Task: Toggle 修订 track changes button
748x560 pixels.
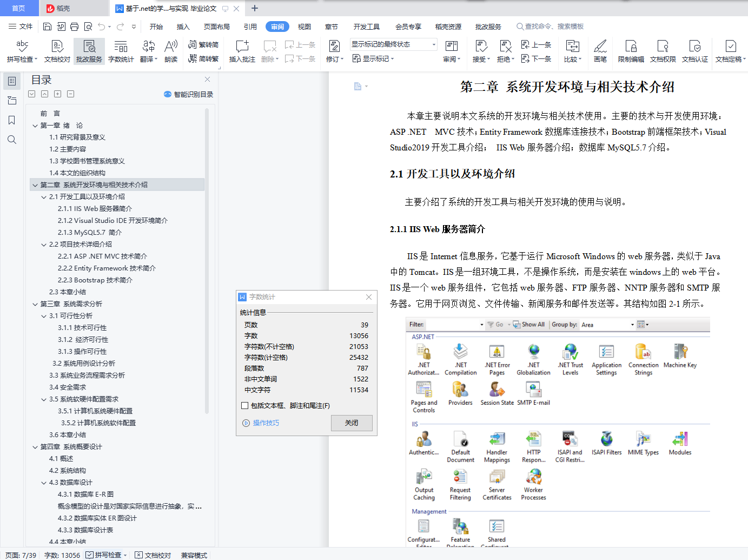Action: coord(335,51)
